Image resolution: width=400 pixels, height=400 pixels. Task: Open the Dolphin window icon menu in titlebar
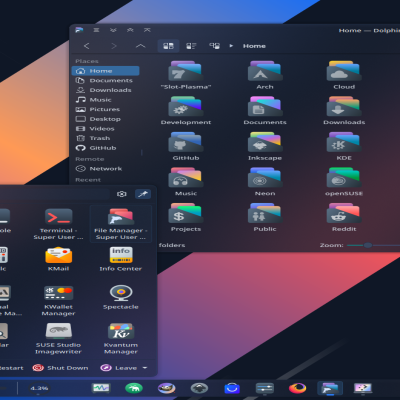point(79,30)
